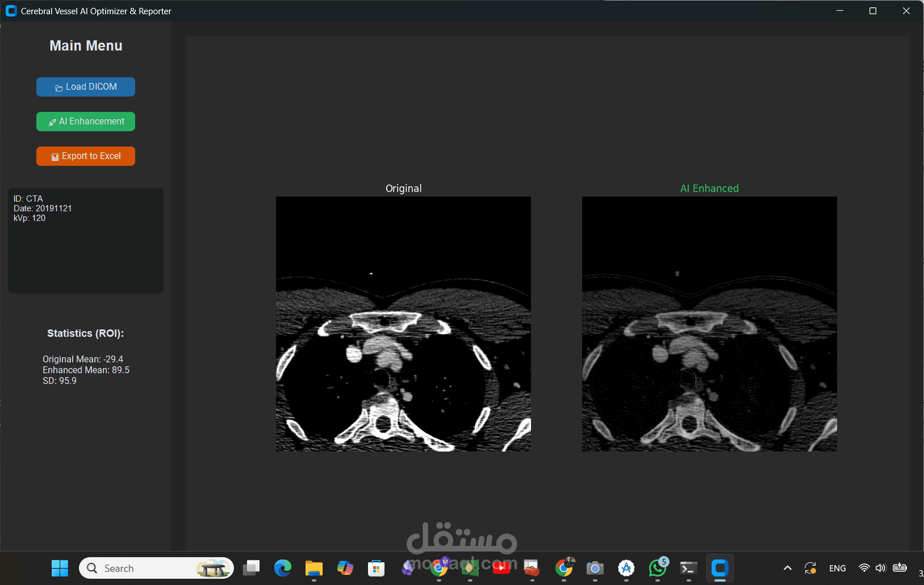Click the 'AI Enhanced' green label
Image resolution: width=924 pixels, height=585 pixels.
(709, 189)
